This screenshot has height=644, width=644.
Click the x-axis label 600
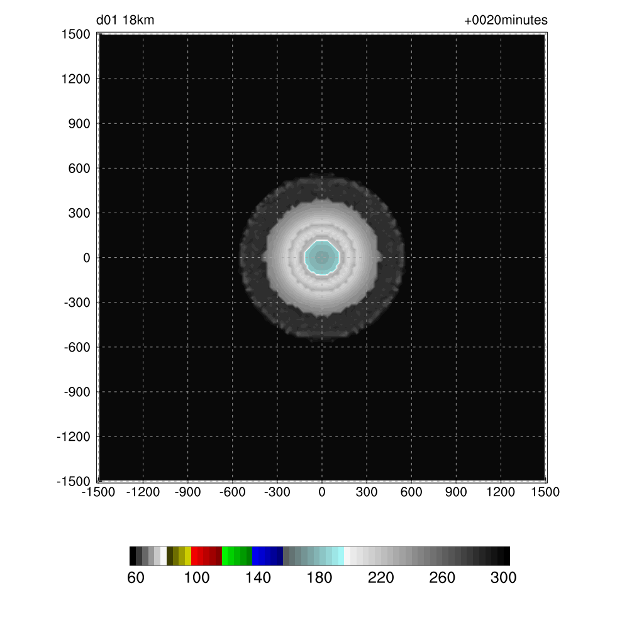411,492
